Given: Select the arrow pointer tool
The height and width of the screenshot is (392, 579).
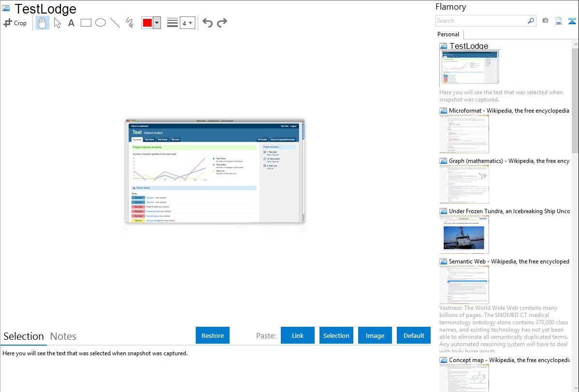Looking at the screenshot, I should click(x=57, y=23).
